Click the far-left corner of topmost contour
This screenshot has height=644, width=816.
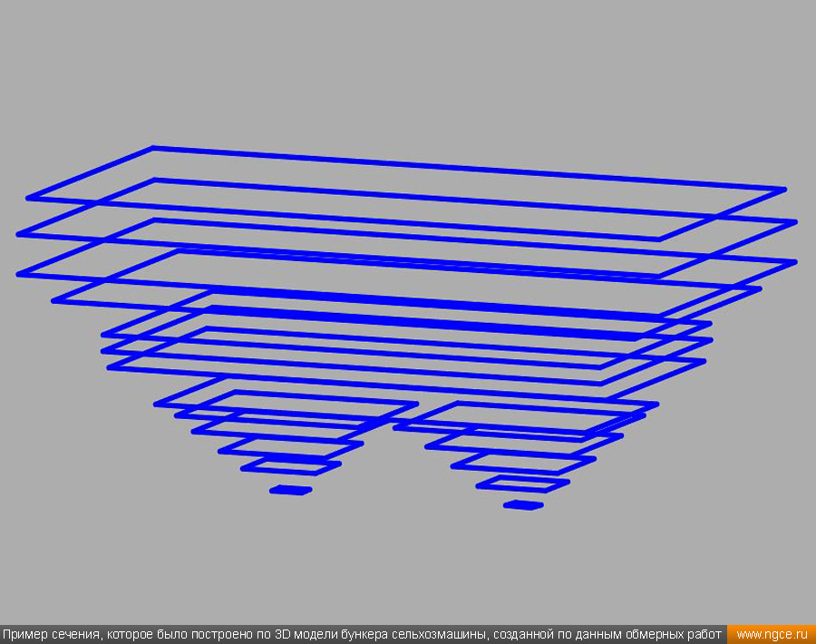29,197
